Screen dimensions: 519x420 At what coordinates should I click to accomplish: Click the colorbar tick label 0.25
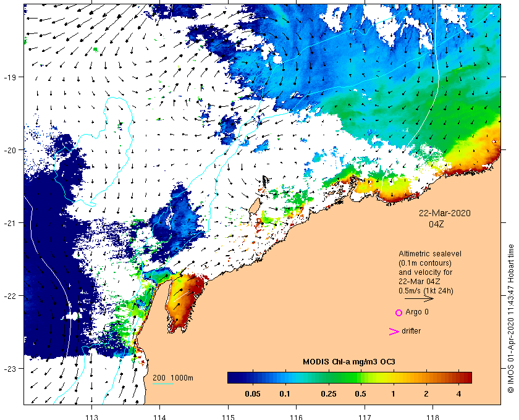[329, 394]
